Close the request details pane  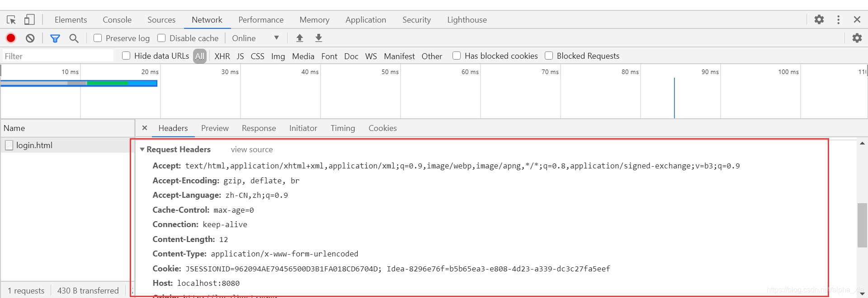[145, 128]
